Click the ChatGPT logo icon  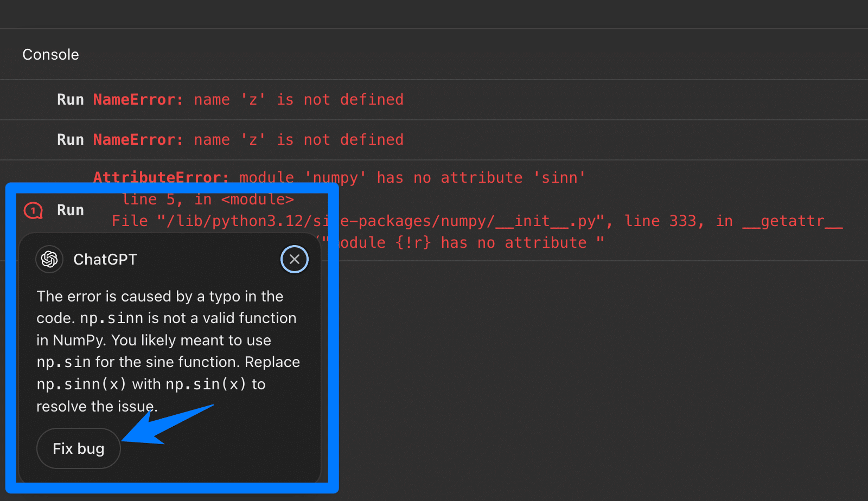49,259
